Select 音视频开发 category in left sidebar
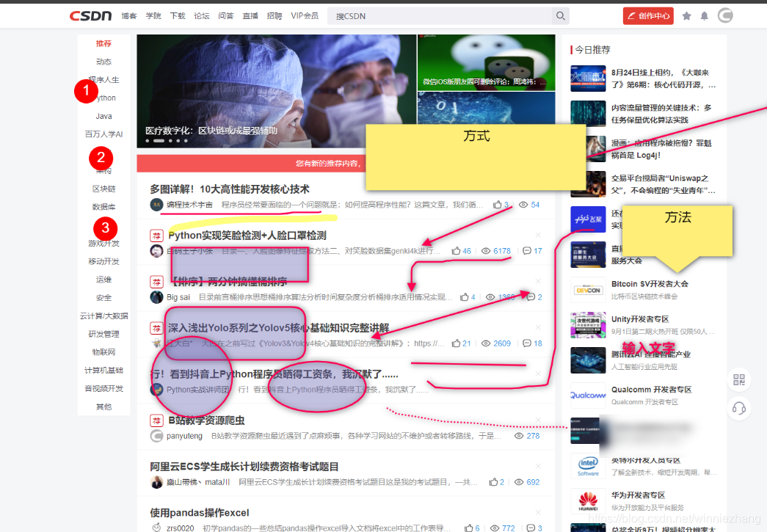 click(103, 388)
